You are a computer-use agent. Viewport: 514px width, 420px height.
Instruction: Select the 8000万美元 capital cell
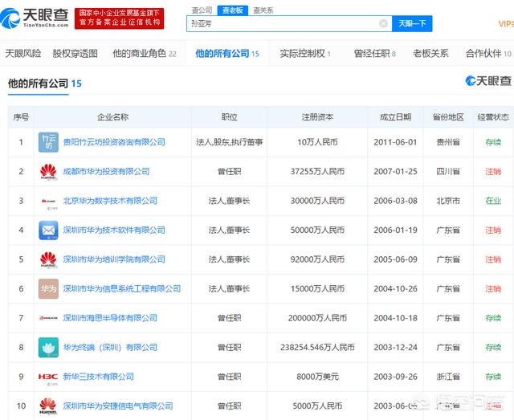click(317, 377)
